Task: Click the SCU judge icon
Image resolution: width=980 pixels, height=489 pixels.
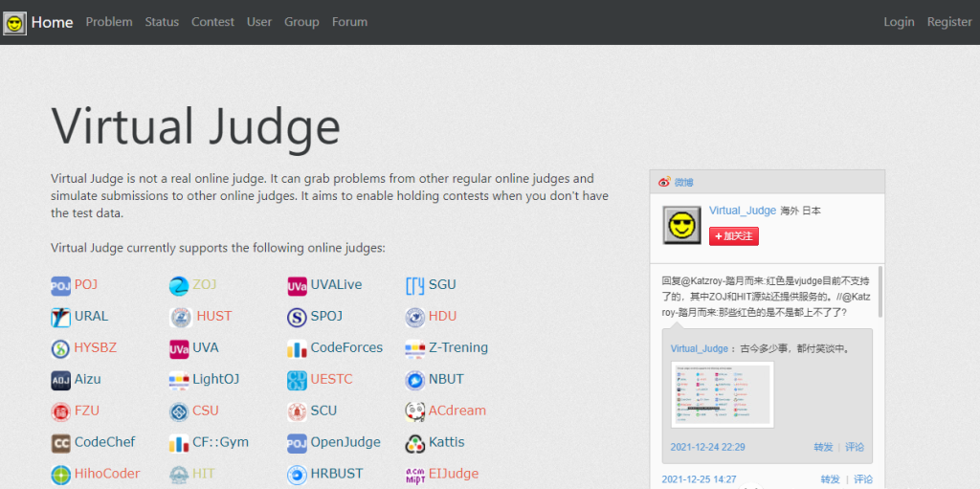Action: pos(297,411)
